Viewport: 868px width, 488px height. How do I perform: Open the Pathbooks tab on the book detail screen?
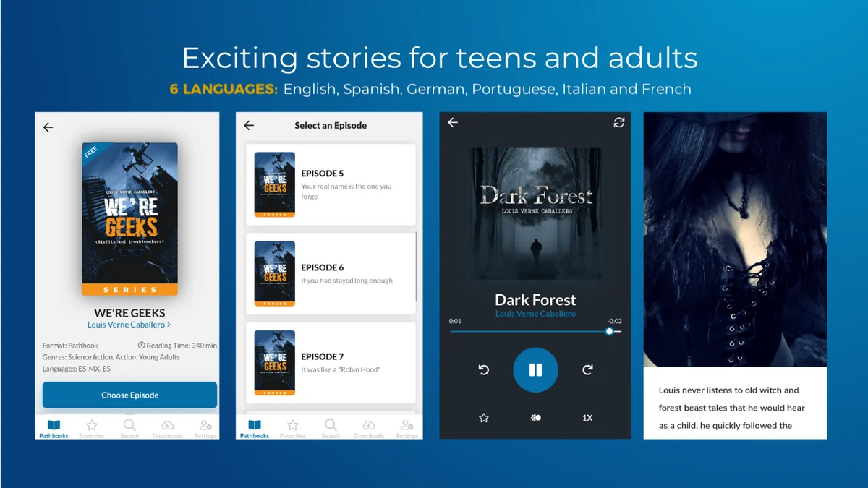pos(54,429)
